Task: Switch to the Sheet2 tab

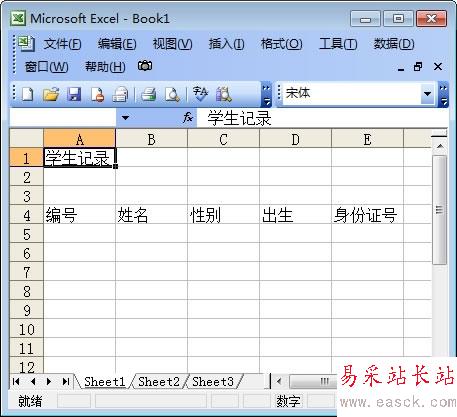Action: tap(159, 382)
